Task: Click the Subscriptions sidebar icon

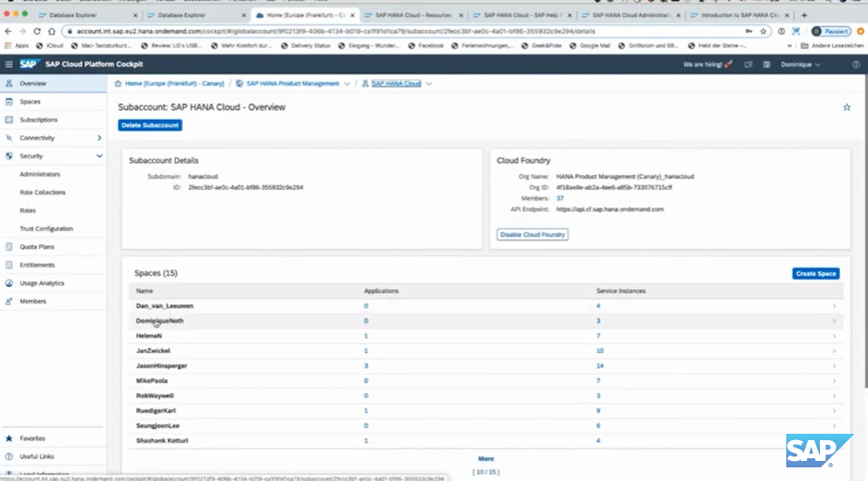Action: [x=9, y=120]
